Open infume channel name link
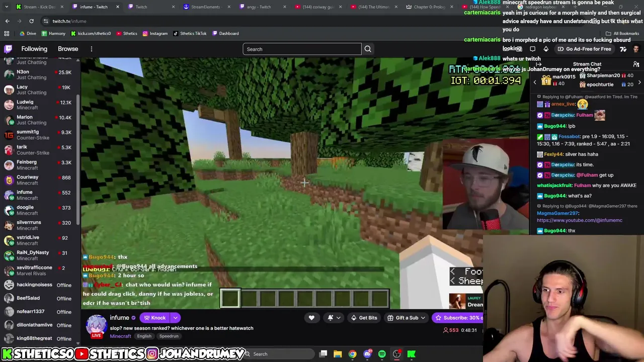Screen dimensions: 644x362 [x=120, y=318]
